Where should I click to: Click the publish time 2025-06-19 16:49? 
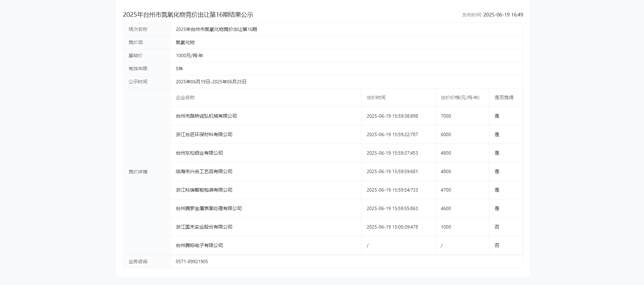(503, 15)
